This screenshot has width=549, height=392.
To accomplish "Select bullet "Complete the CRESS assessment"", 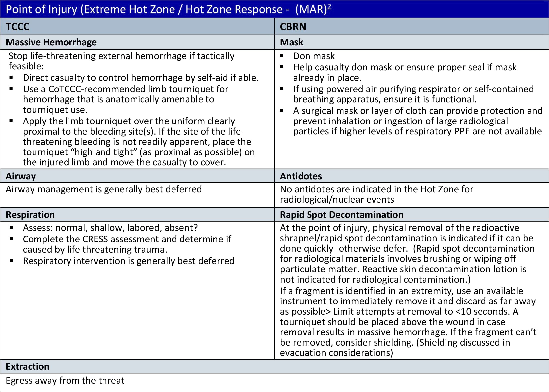I will point(127,244).
